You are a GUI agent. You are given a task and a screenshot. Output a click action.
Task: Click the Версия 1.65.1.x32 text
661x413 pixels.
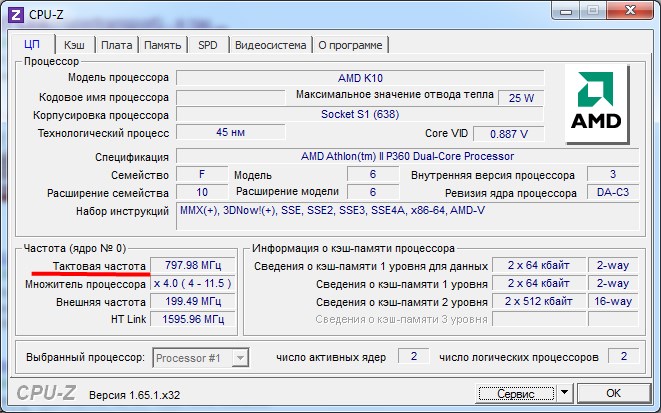[134, 395]
